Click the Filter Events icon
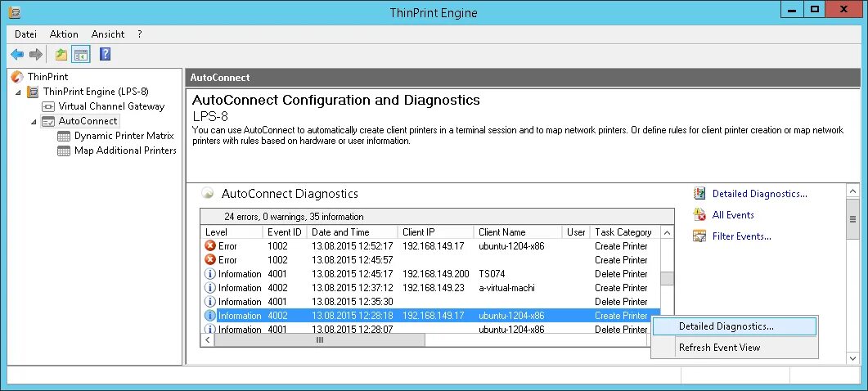 point(699,236)
